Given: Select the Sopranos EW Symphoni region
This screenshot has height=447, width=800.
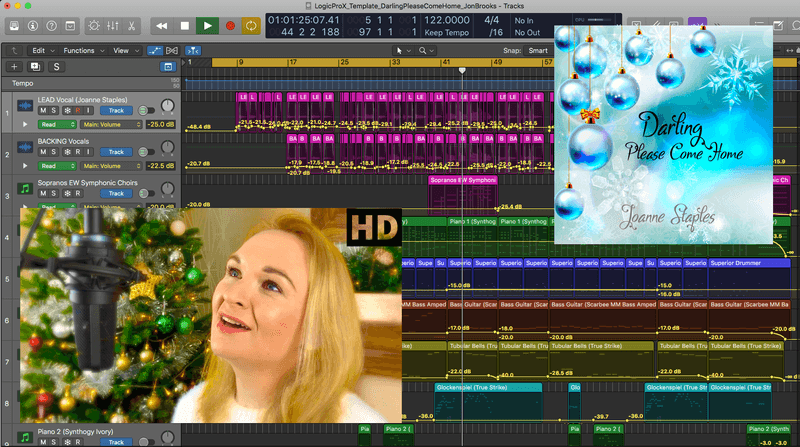Looking at the screenshot, I should pos(463,196).
